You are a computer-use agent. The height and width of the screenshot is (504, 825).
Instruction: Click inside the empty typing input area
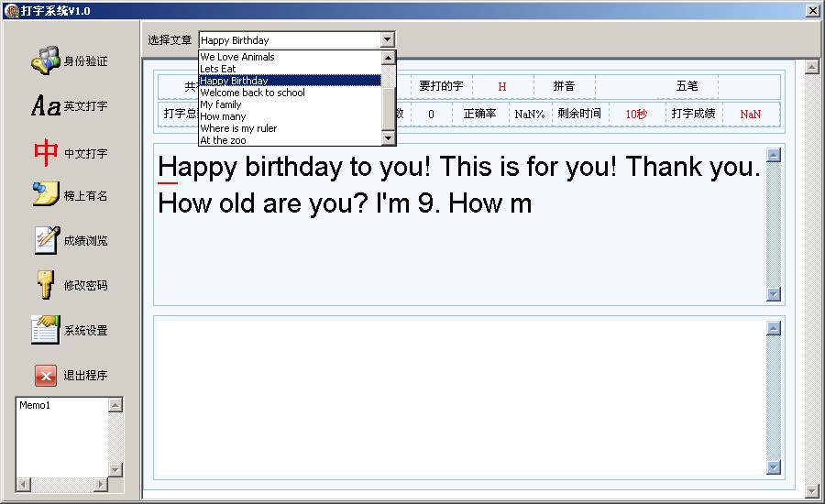(458, 396)
